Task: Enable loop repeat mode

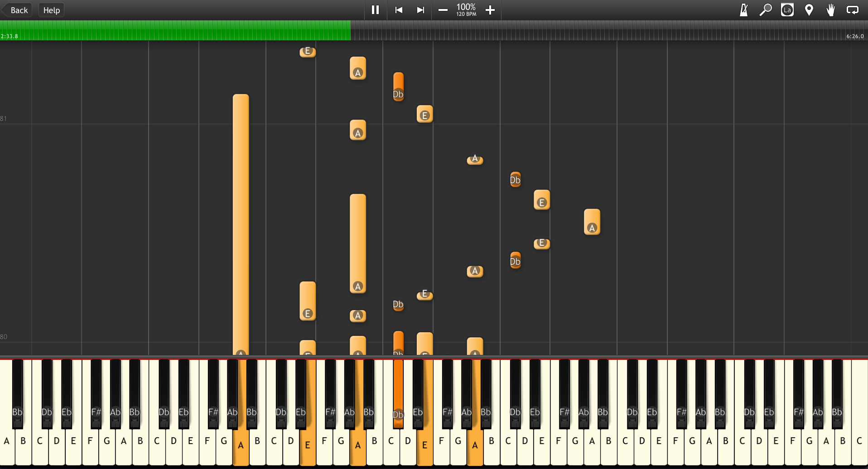Action: pos(853,10)
